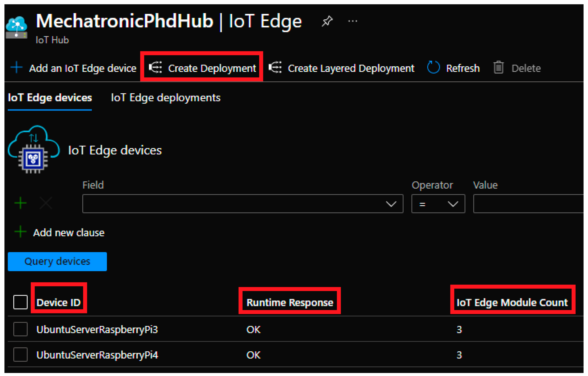The image size is (588, 376).
Task: Open the more options ellipsis menu
Action: (353, 21)
